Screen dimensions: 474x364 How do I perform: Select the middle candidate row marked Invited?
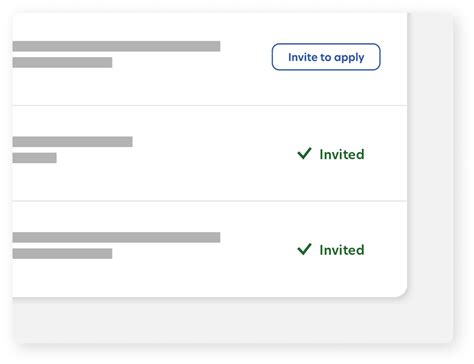pos(210,153)
